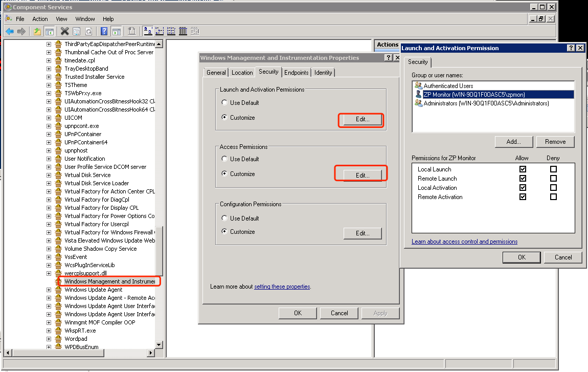This screenshot has width=588, height=372.
Task: Click the Properties toolbar icon
Action: 77,31
